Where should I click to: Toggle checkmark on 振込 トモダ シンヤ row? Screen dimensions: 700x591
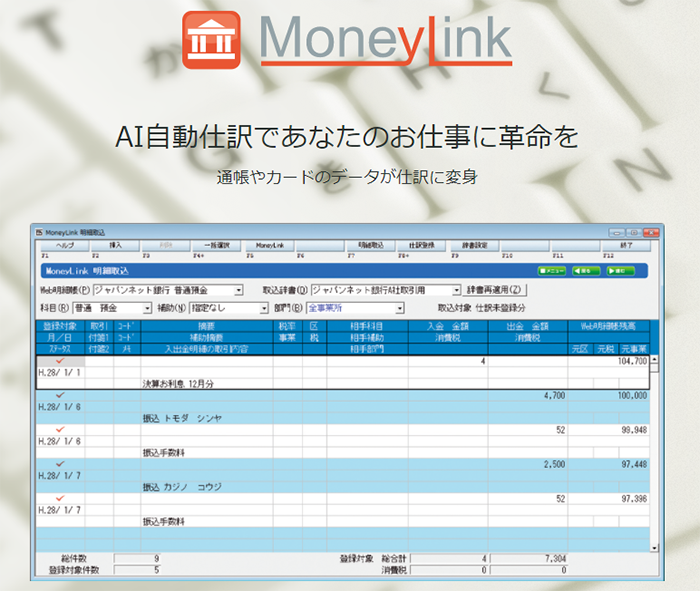pyautogui.click(x=63, y=395)
